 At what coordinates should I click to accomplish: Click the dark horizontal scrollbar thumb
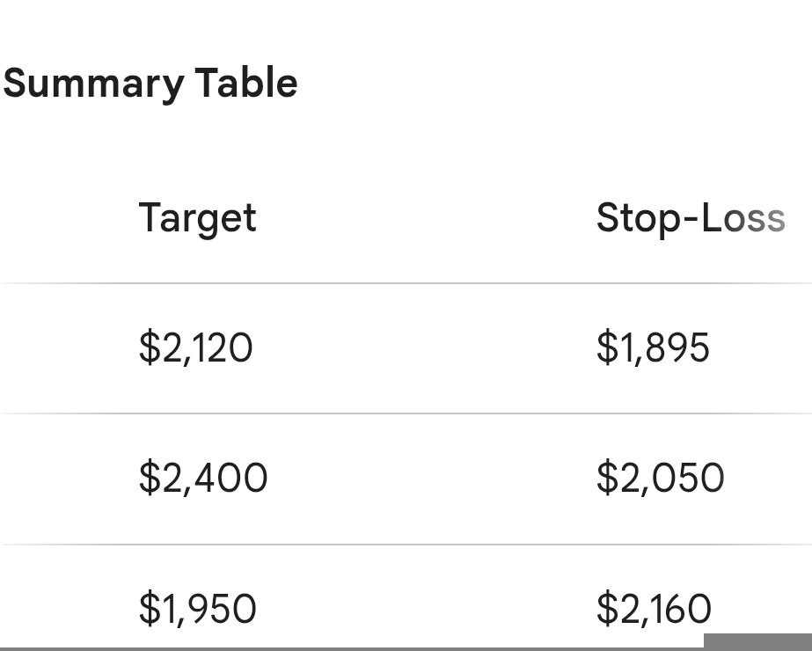[x=757, y=642]
